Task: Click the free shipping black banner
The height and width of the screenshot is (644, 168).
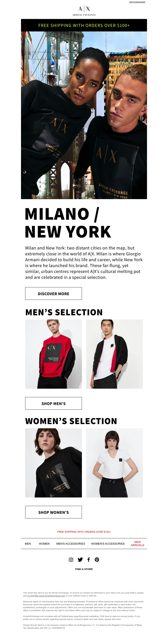Action: [x=84, y=25]
